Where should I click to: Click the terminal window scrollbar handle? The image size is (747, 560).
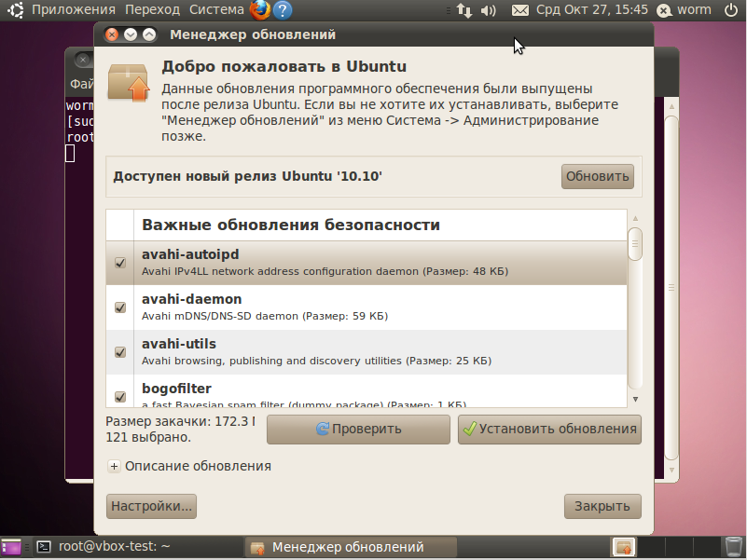(x=671, y=288)
